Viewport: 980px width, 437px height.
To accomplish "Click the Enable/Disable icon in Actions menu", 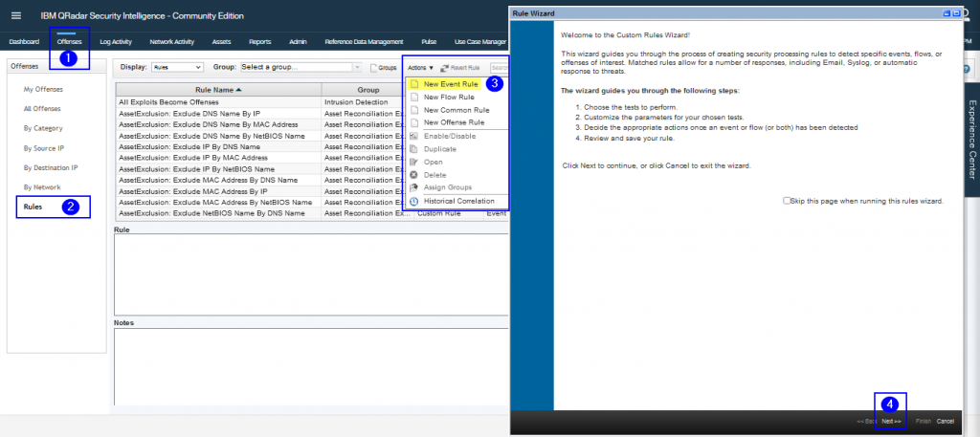I will click(x=413, y=136).
